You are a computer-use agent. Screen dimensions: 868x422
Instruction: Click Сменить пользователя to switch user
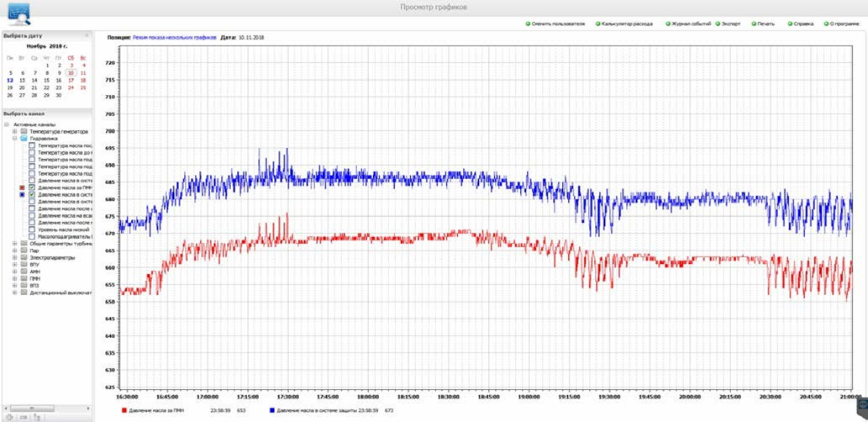pos(555,24)
